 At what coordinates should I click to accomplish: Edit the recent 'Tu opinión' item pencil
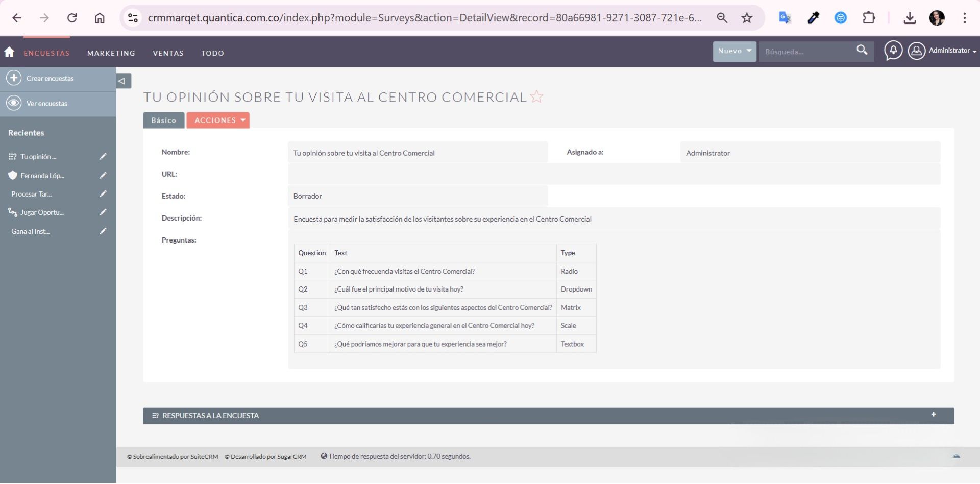(103, 157)
